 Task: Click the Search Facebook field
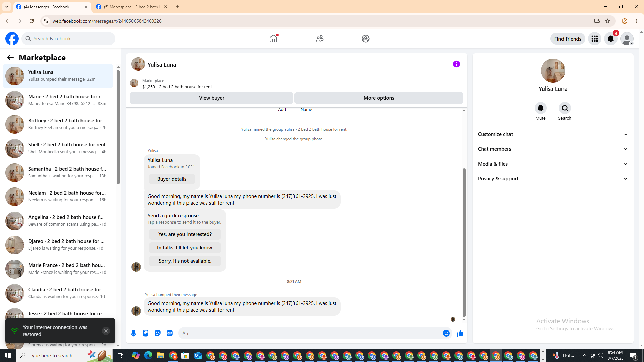(68, 39)
